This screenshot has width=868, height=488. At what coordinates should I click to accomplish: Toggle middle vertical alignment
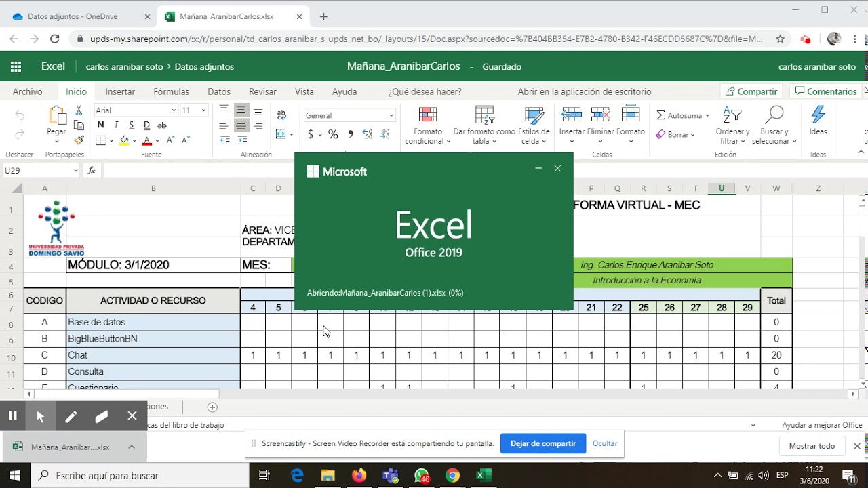click(x=241, y=110)
